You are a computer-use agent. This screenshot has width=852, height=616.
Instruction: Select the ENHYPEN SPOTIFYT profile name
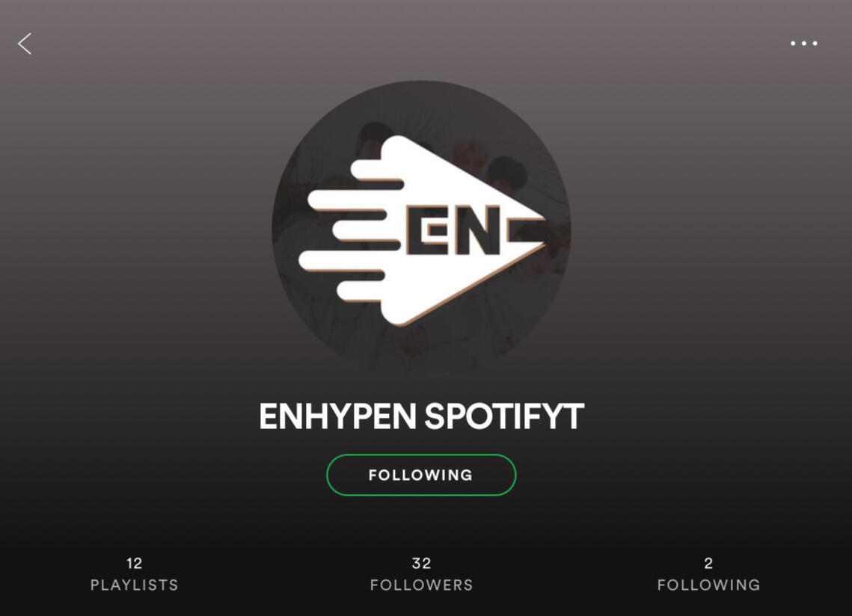point(421,416)
